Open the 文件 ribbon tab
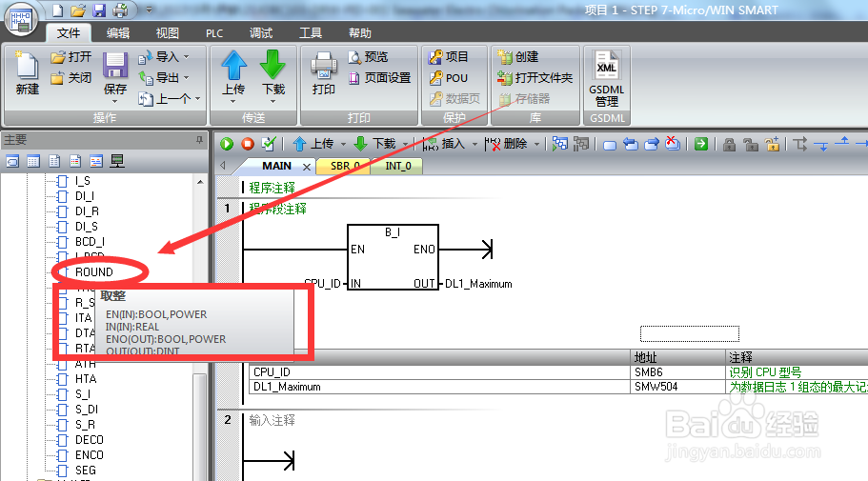 click(69, 33)
